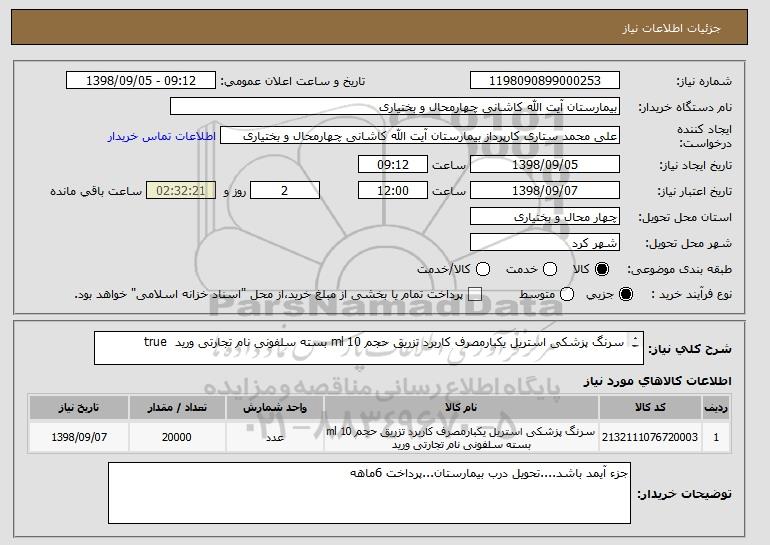Click the creation date field 1398/09/05

[x=545, y=164]
